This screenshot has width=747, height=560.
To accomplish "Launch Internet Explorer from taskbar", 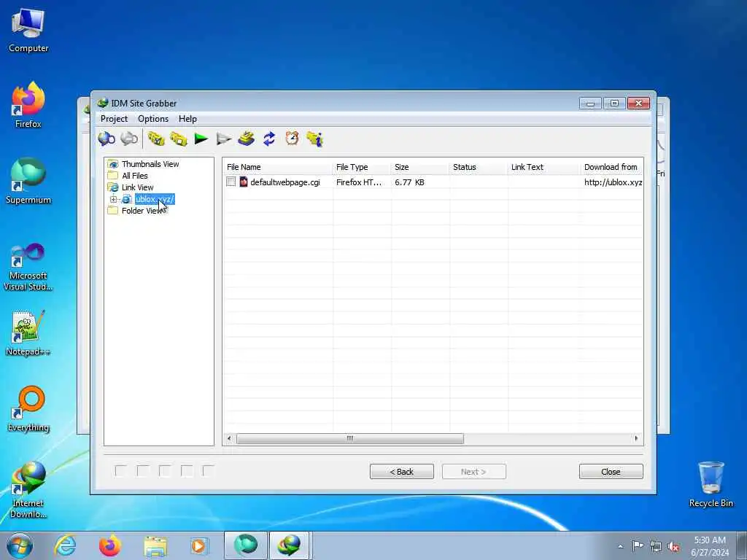I will point(65,545).
